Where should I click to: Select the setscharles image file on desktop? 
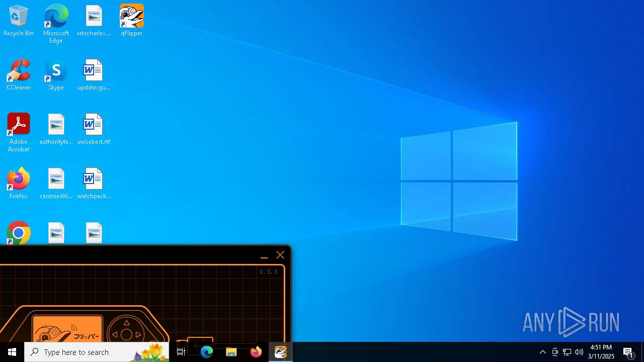(94, 21)
